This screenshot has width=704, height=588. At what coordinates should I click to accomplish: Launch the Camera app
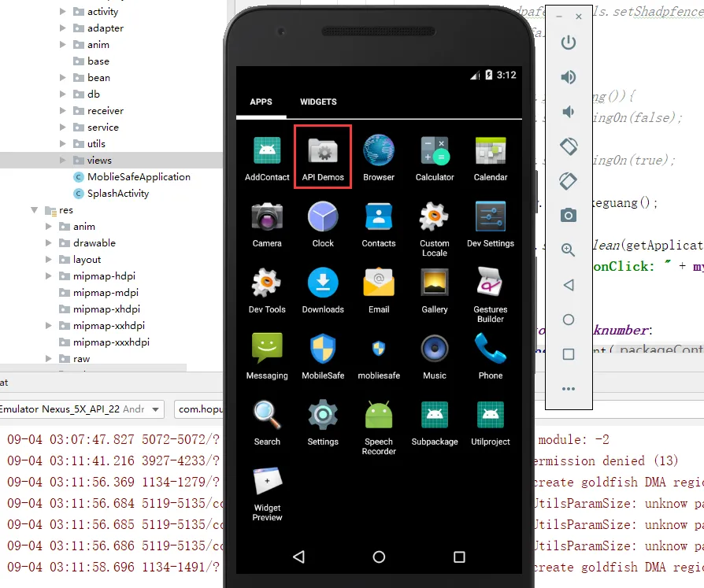[267, 224]
